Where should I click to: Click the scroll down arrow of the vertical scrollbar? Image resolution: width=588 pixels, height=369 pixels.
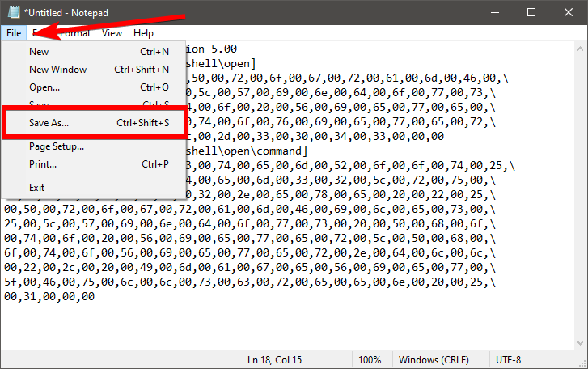(580, 343)
